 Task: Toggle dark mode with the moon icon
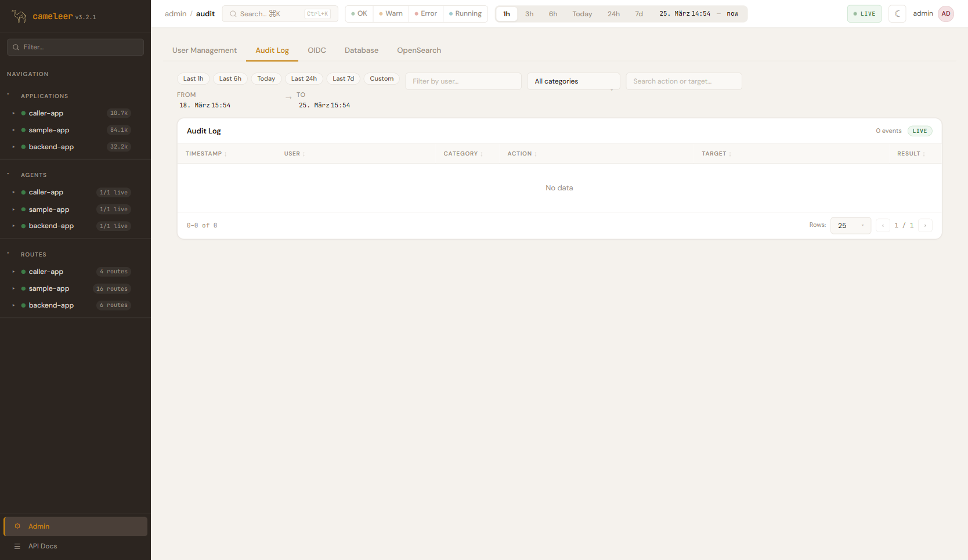(x=897, y=14)
